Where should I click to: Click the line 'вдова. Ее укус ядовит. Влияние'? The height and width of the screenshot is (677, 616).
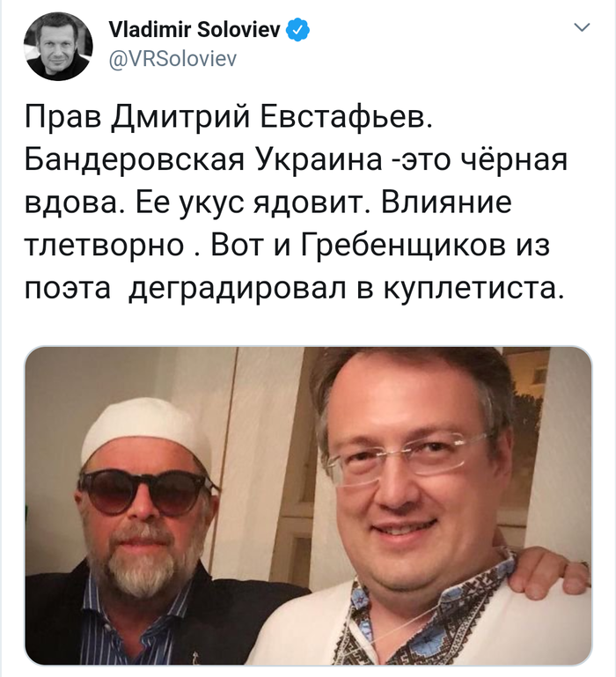click(x=268, y=203)
